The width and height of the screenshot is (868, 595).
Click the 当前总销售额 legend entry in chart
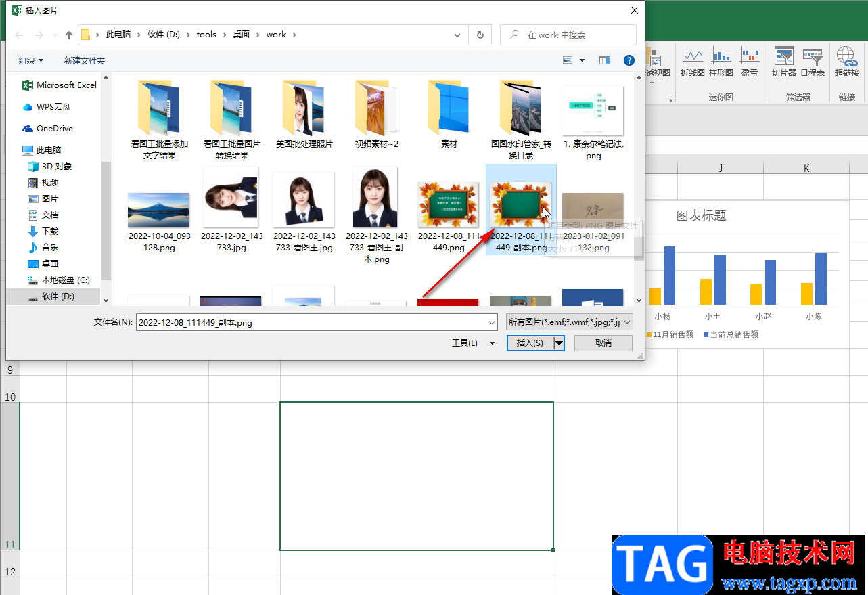point(731,334)
